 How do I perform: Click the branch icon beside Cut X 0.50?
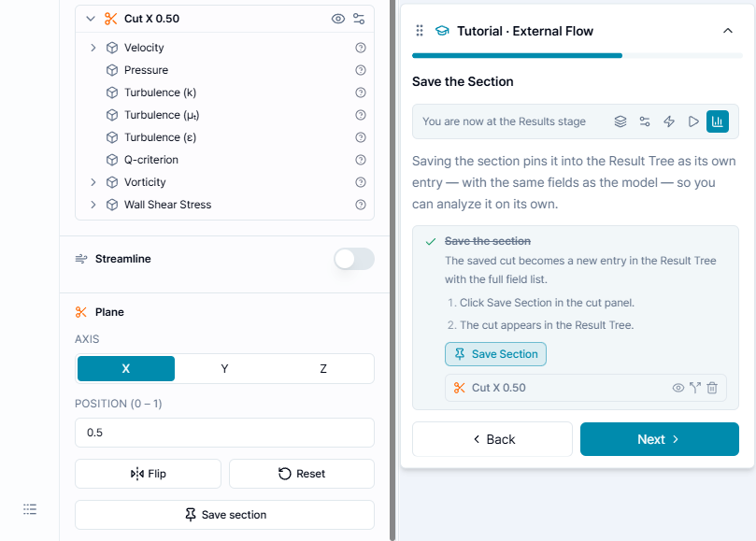coord(694,388)
